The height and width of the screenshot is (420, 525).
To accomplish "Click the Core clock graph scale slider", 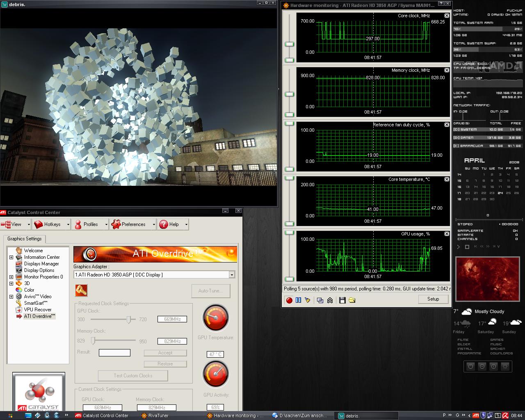I will click(290, 44).
